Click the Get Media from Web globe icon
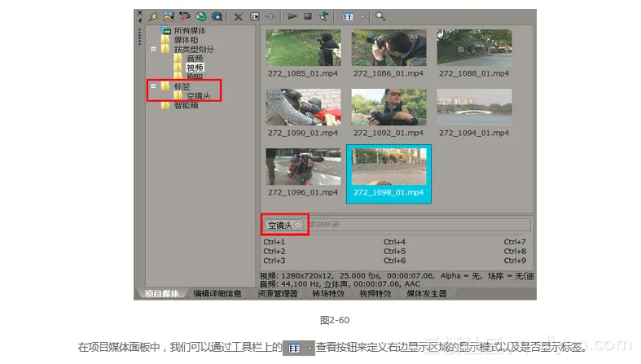The width and height of the screenshot is (641, 364). coord(217,17)
